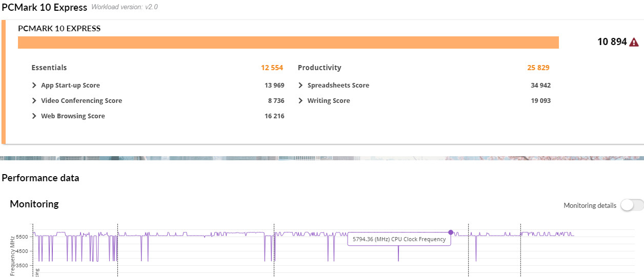This screenshot has width=644, height=277.
Task: Click the Spreadsheets score value 34 942
Action: [x=540, y=86]
